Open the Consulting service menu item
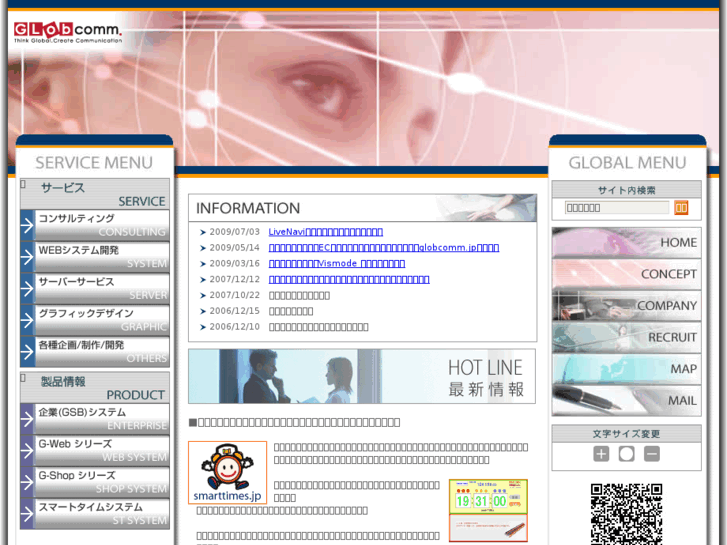727x545 pixels. [95, 225]
